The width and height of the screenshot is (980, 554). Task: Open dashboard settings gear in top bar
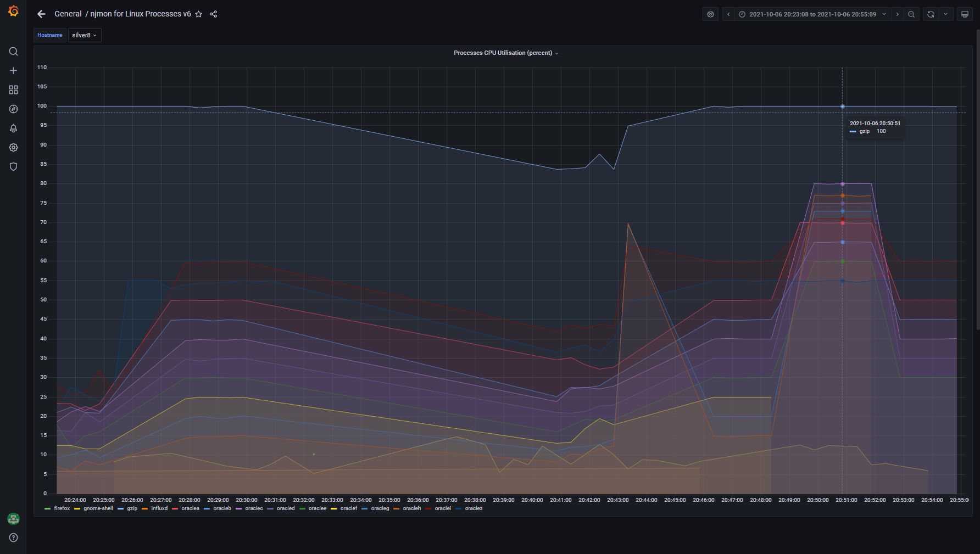click(711, 14)
